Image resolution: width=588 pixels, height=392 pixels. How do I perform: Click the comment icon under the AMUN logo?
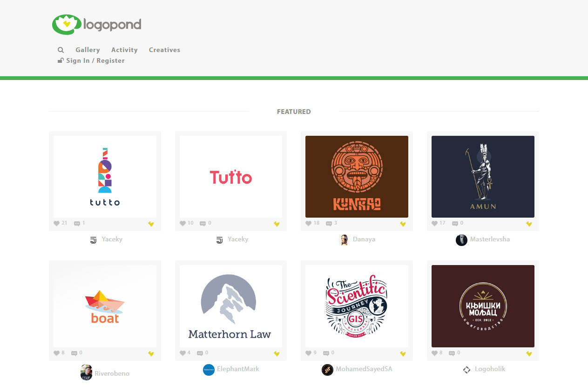tap(455, 223)
